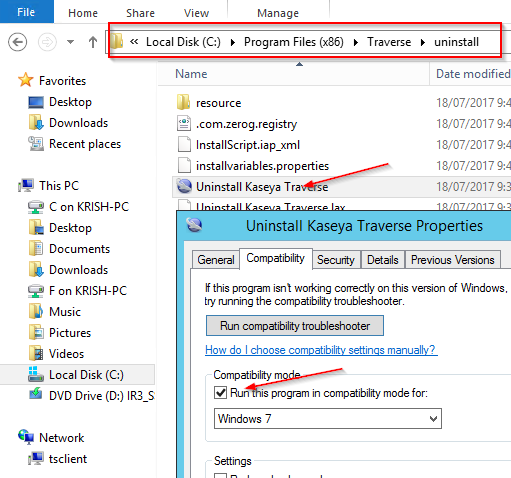Select the Uninstall Kaseya Traverse application icon
This screenshot has height=478, width=511.
(184, 186)
